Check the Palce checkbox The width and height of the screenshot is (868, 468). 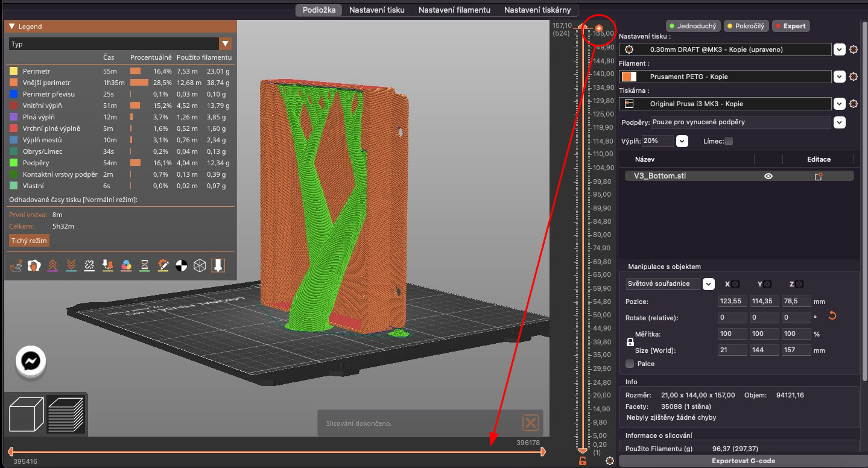point(630,364)
